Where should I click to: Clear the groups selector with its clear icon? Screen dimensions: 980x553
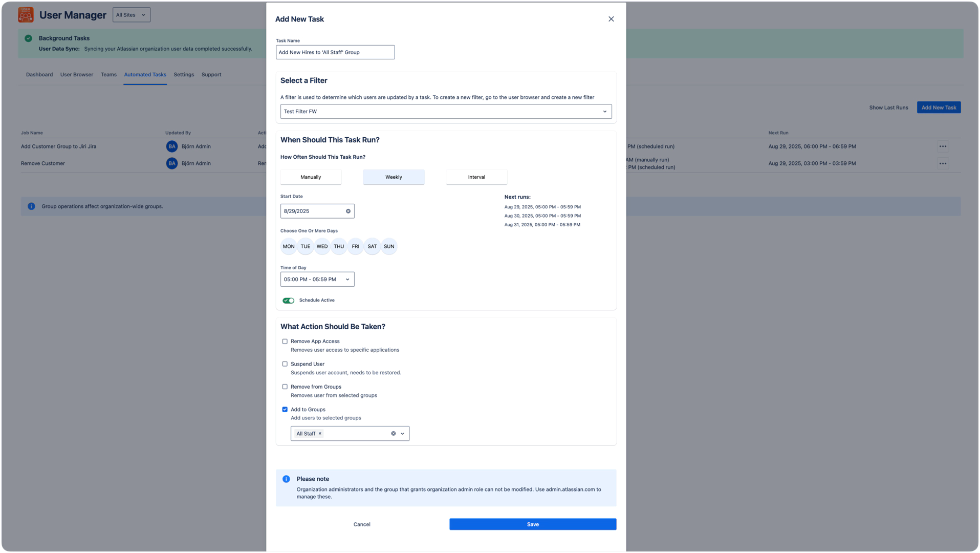coord(393,433)
